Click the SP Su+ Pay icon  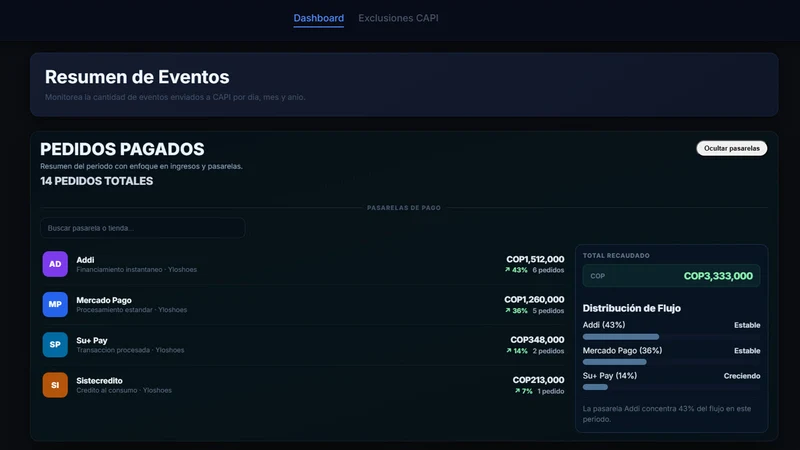(x=55, y=344)
